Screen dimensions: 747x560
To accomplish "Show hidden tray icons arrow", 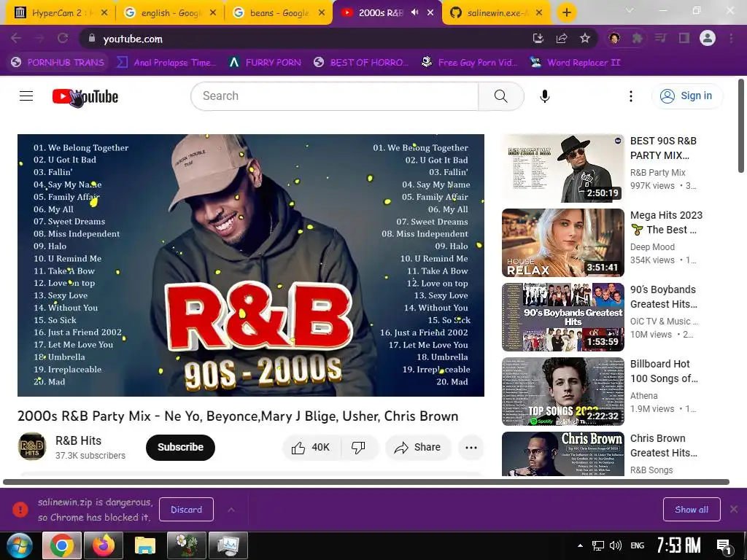I will point(580,545).
